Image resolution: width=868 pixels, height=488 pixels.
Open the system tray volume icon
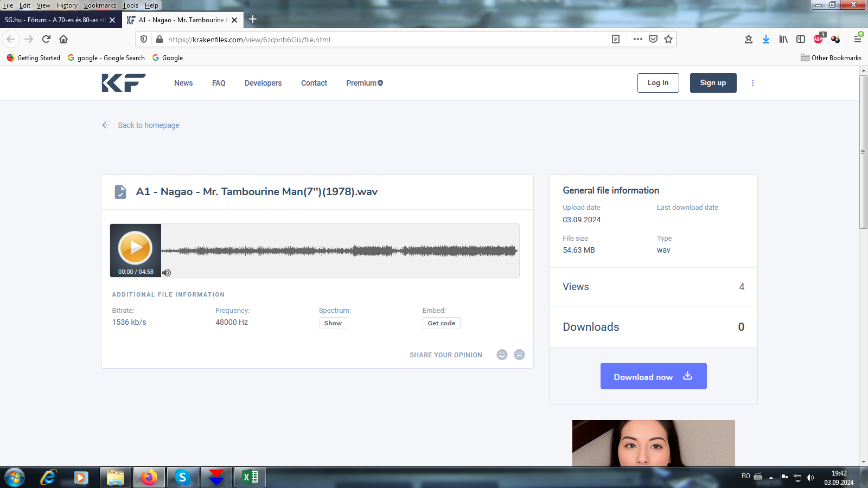[x=810, y=478]
